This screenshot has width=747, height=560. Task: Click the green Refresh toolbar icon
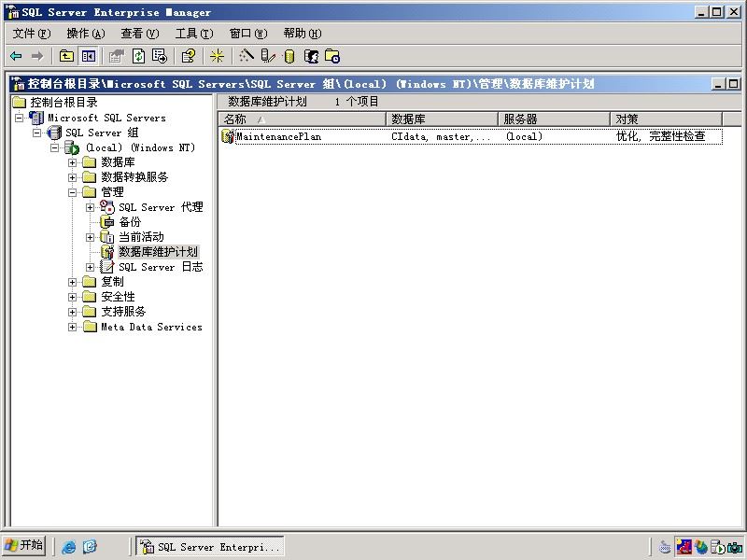pos(138,56)
